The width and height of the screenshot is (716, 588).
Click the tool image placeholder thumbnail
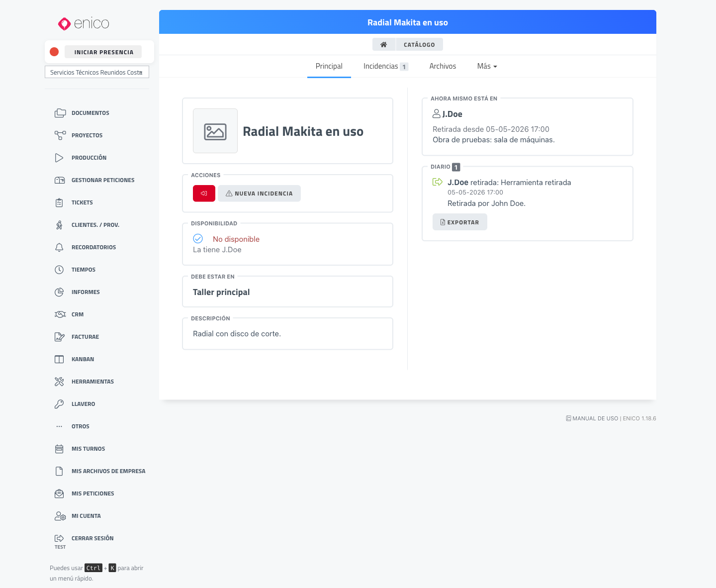(x=215, y=131)
